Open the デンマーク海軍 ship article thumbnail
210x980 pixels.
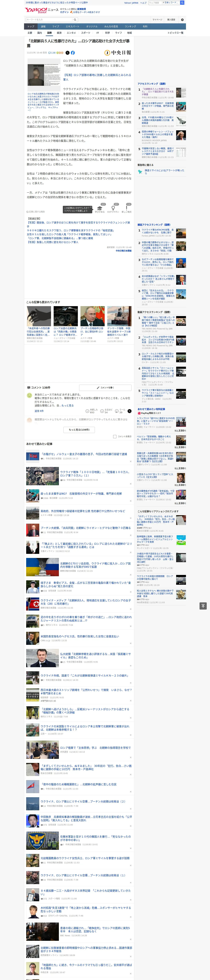(x=119, y=316)
